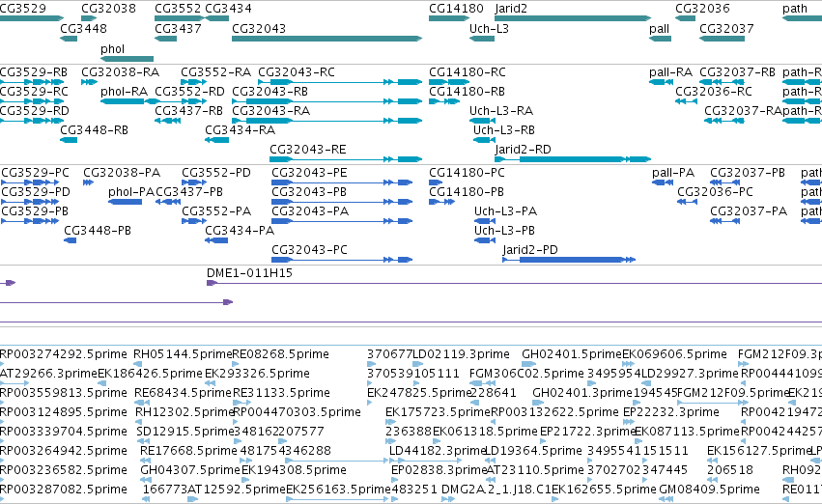This screenshot has height=504, width=822.
Task: Open transcript Jarid2-RD label
Action: click(524, 150)
